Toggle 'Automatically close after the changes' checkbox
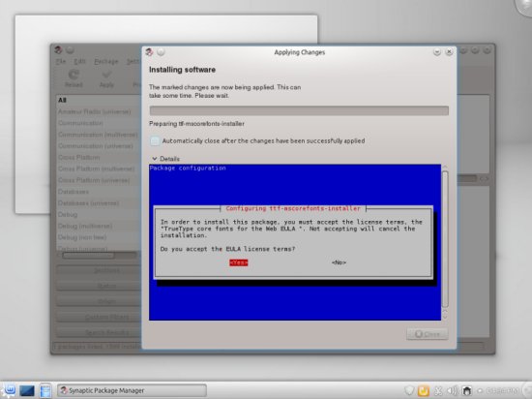Image resolution: width=532 pixels, height=399 pixels. [155, 141]
